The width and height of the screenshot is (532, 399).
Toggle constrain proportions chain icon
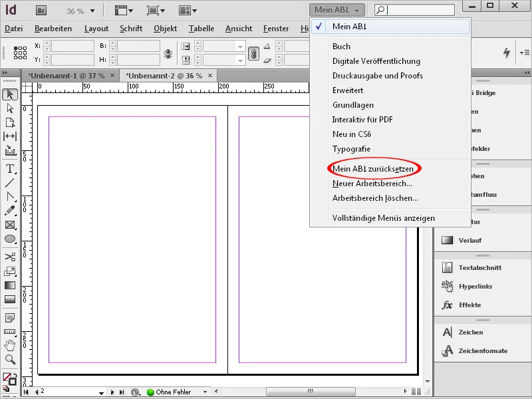pyautogui.click(x=253, y=54)
